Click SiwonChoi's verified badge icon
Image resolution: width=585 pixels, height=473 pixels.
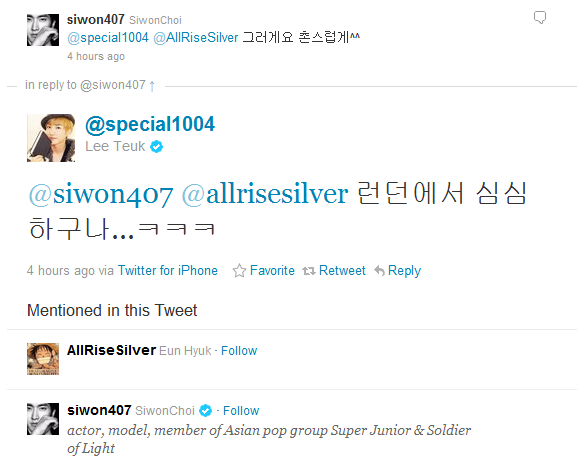click(x=205, y=411)
